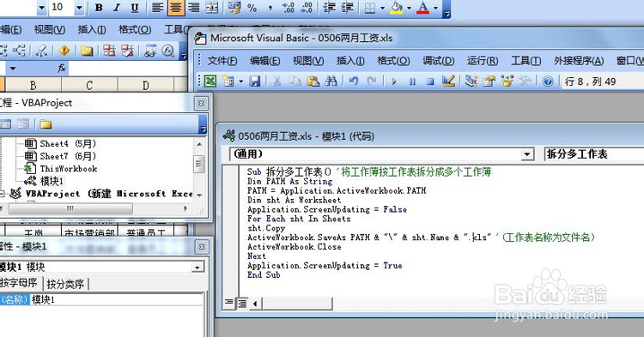This screenshot has width=644, height=337.
Task: Click the Redo icon in VBA toolbar
Action: (372, 81)
